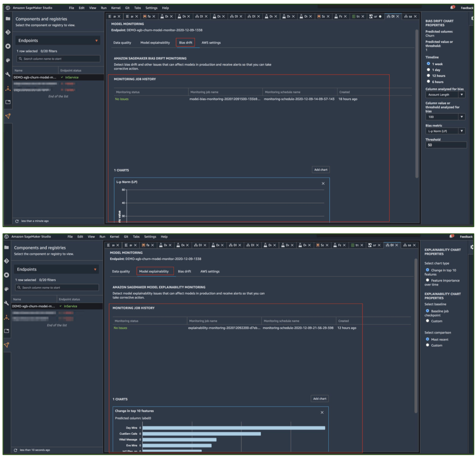Select 1 day timeline radio button
This screenshot has width=476, height=458.
pyautogui.click(x=428, y=70)
